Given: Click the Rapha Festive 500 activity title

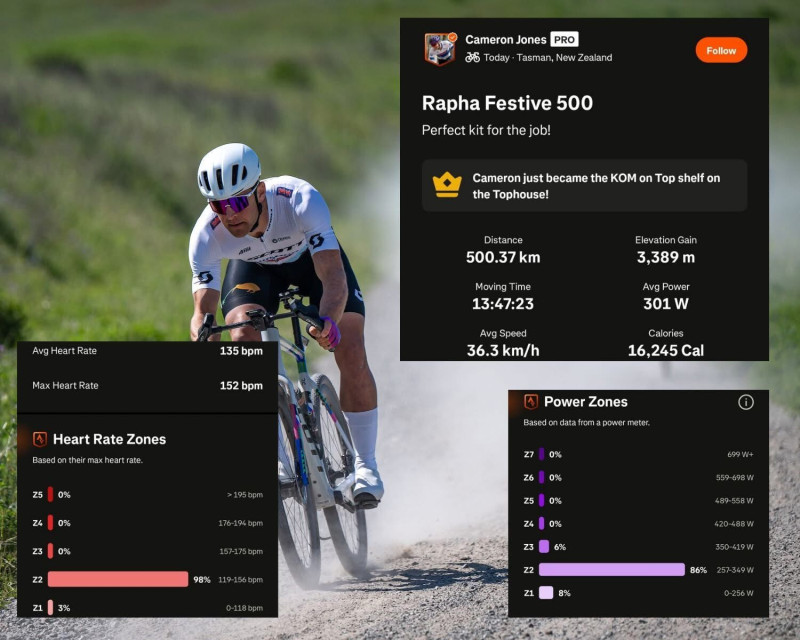Looking at the screenshot, I should 507,103.
